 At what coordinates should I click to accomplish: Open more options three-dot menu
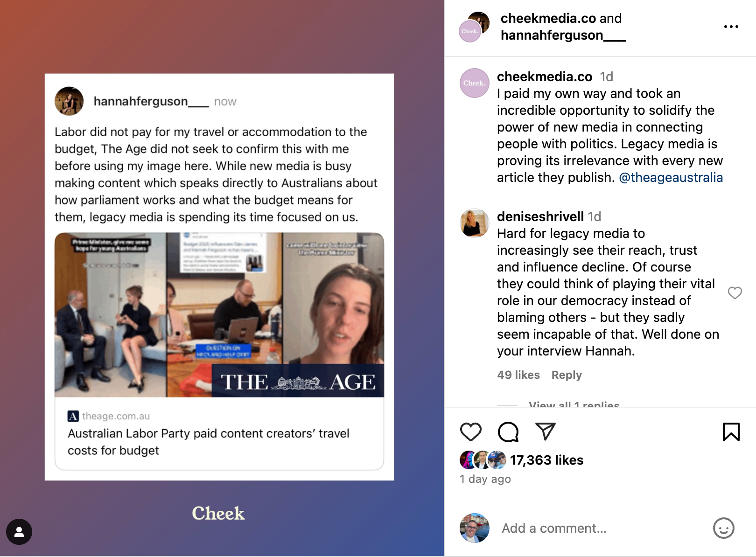coord(731,27)
